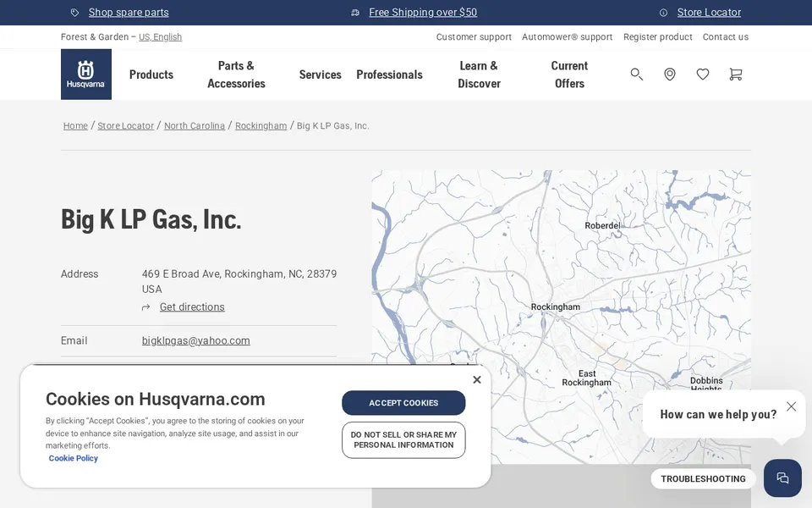Click the Rockingham label on the map
This screenshot has height=508, width=812.
[555, 306]
